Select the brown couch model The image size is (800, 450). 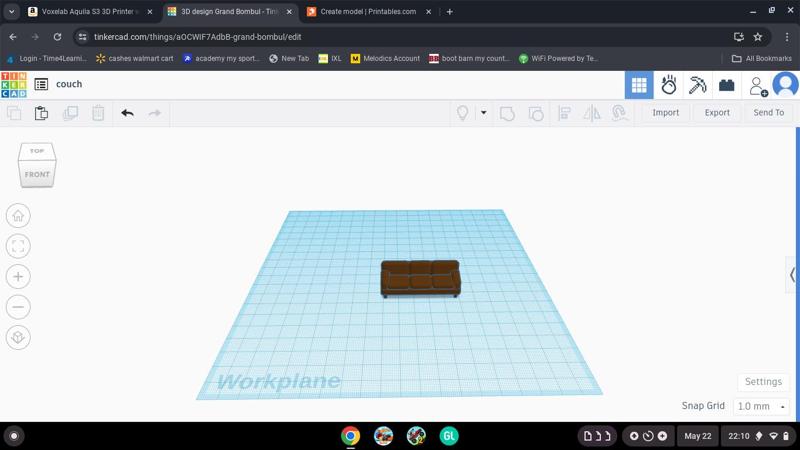[x=420, y=279]
